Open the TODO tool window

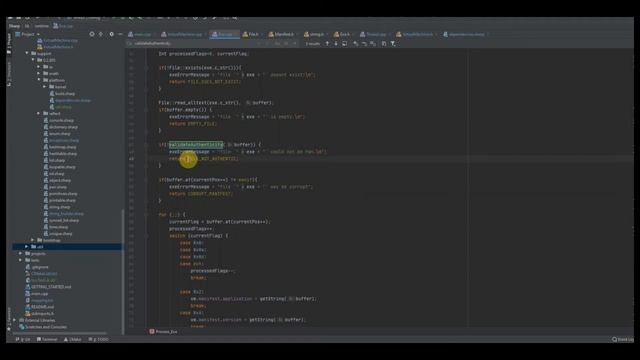coord(98,339)
